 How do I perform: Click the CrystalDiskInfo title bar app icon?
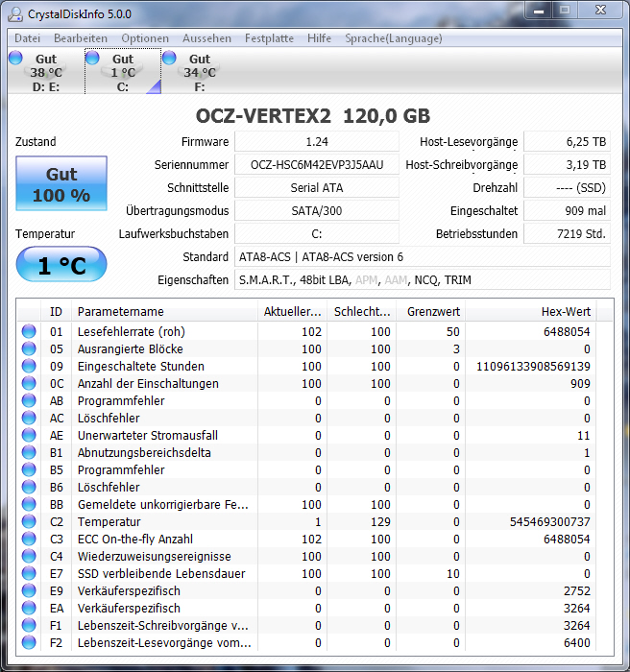coord(15,14)
